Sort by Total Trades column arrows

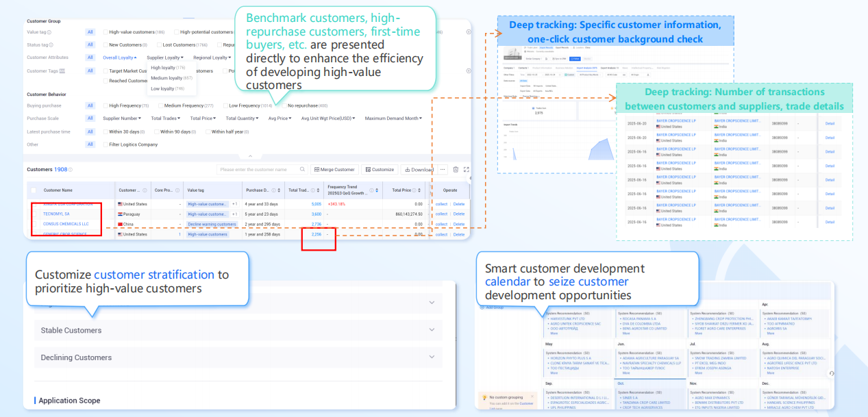pyautogui.click(x=317, y=190)
